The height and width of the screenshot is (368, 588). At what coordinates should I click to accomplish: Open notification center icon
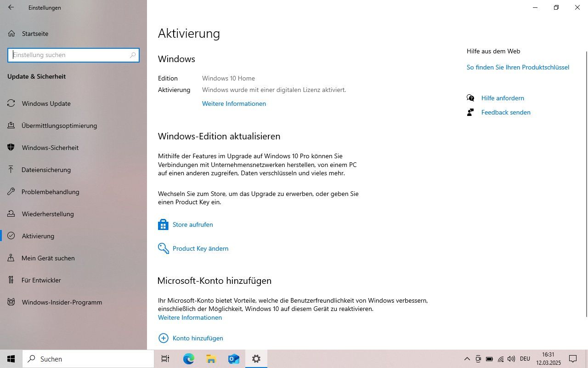(x=573, y=359)
